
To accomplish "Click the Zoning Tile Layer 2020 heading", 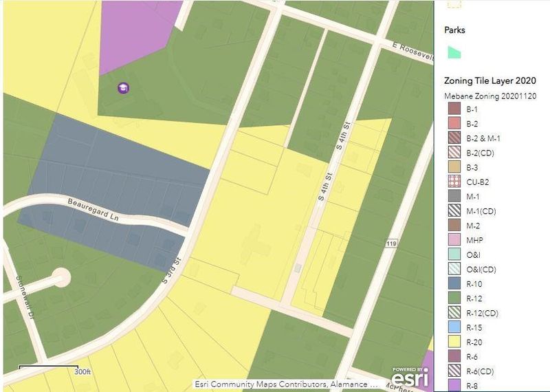I will tap(490, 80).
